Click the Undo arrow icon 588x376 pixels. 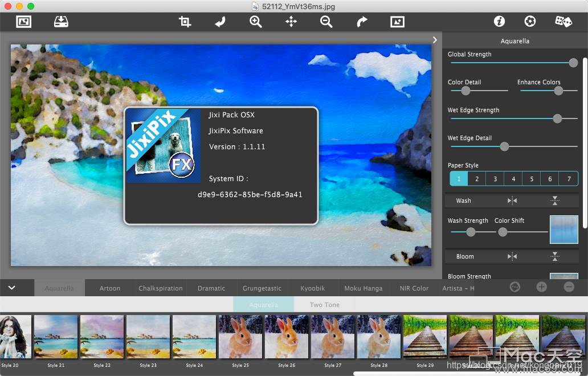tap(220, 22)
